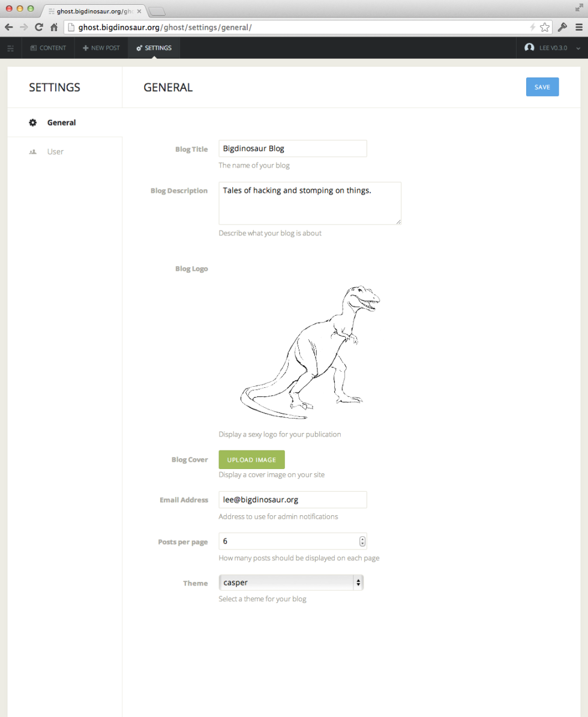588x717 pixels.
Task: Open Chrome's menu icon
Action: pos(579,27)
